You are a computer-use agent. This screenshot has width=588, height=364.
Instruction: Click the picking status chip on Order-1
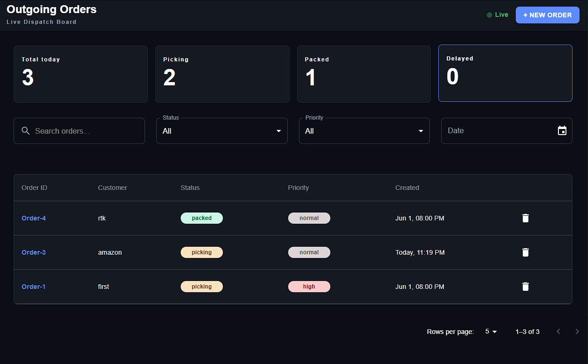coord(202,287)
